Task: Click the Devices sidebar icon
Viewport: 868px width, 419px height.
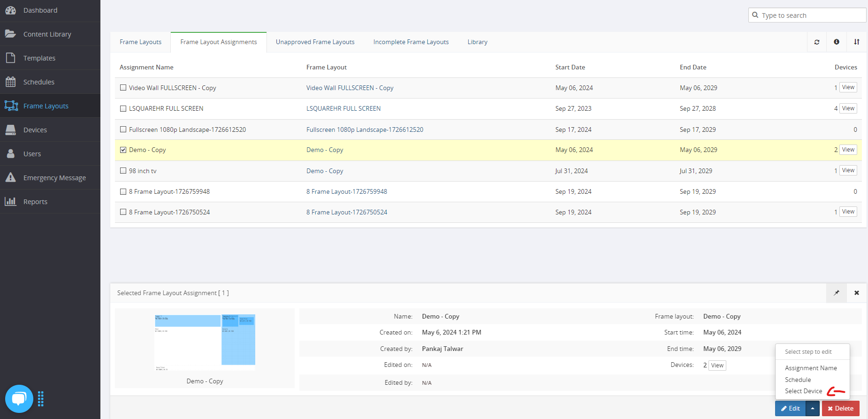Action: [10, 130]
